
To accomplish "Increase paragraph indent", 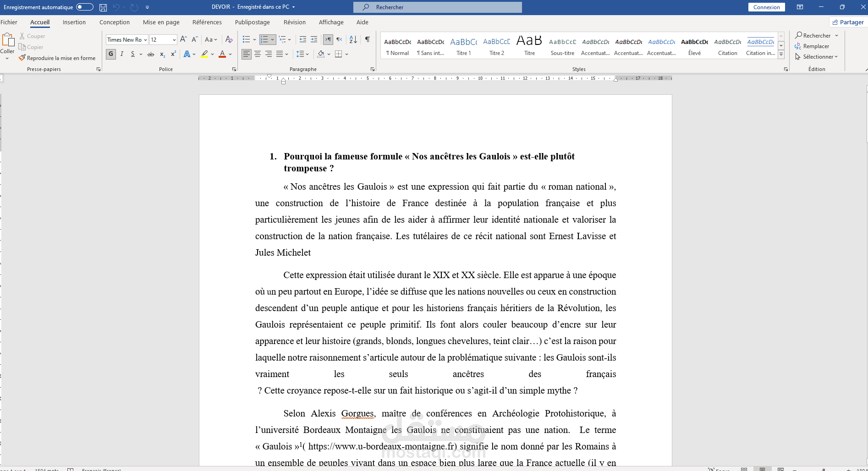I will (314, 39).
